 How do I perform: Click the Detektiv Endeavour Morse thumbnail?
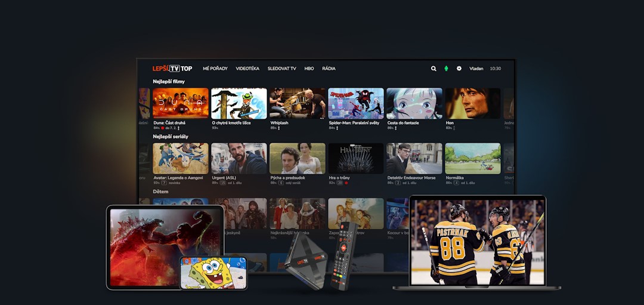pyautogui.click(x=414, y=158)
